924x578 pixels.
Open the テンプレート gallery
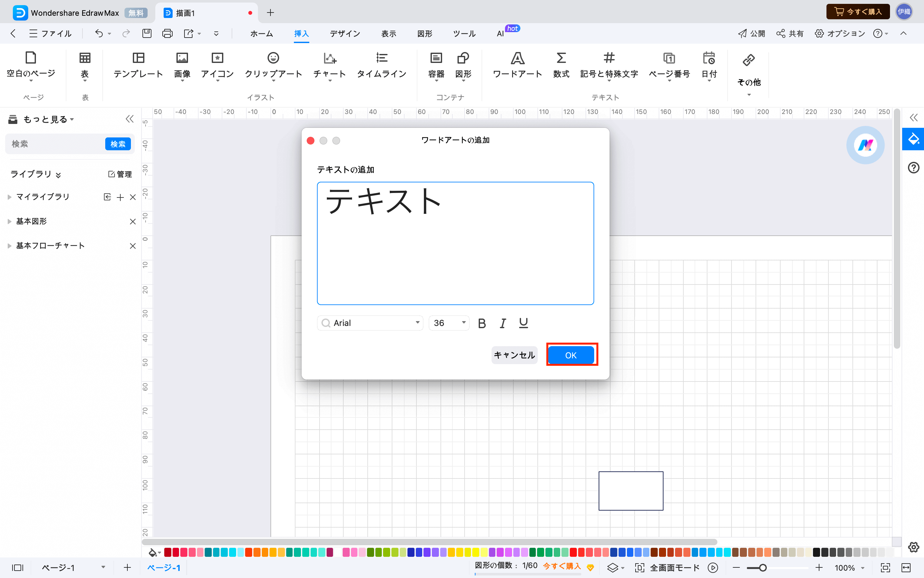[138, 66]
